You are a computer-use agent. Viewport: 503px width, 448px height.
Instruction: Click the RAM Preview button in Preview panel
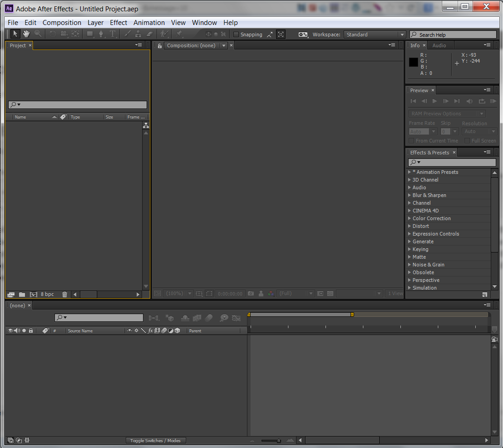[493, 101]
